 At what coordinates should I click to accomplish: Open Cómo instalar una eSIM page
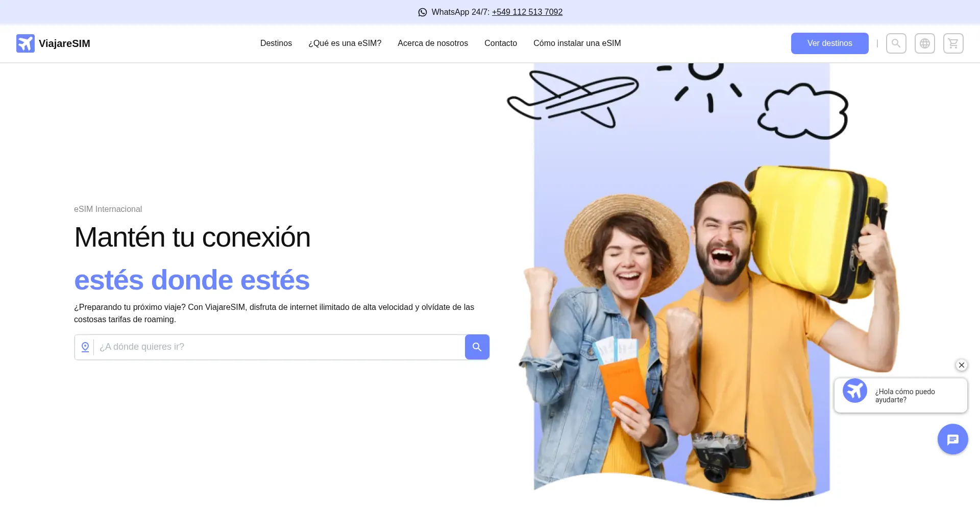tap(577, 43)
